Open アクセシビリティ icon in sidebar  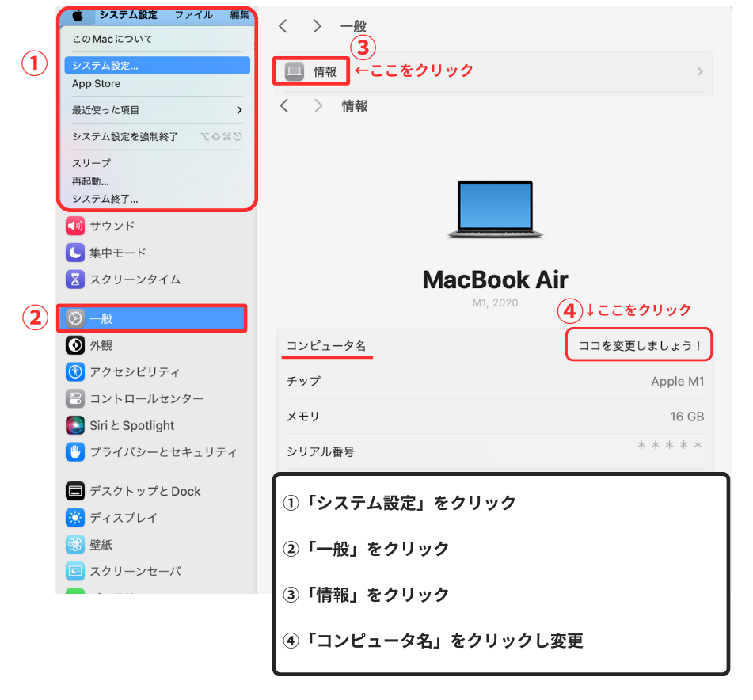[75, 371]
